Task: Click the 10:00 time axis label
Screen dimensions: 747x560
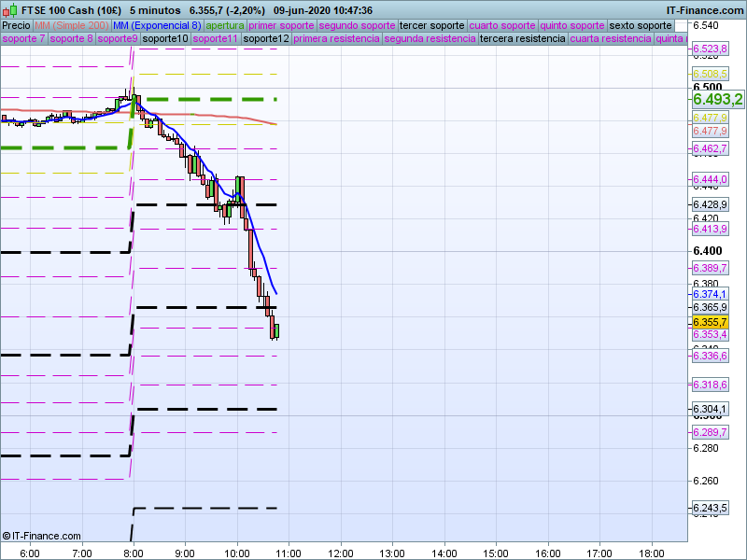Action: point(237,553)
